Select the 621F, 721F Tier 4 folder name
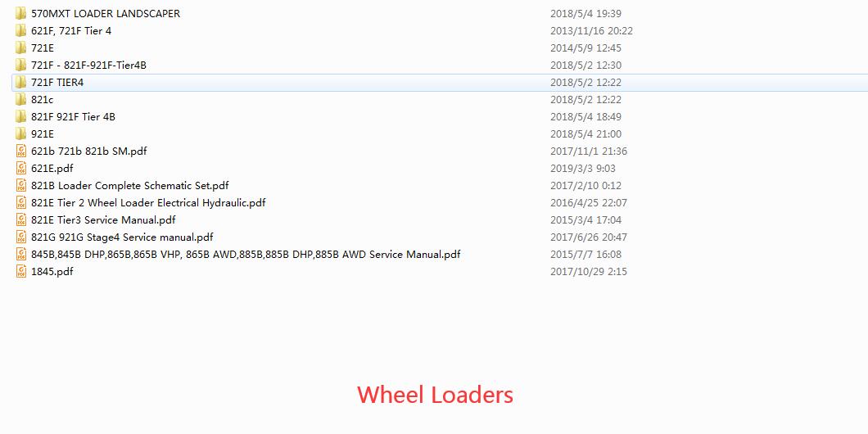Image resolution: width=868 pixels, height=434 pixels. click(x=71, y=30)
